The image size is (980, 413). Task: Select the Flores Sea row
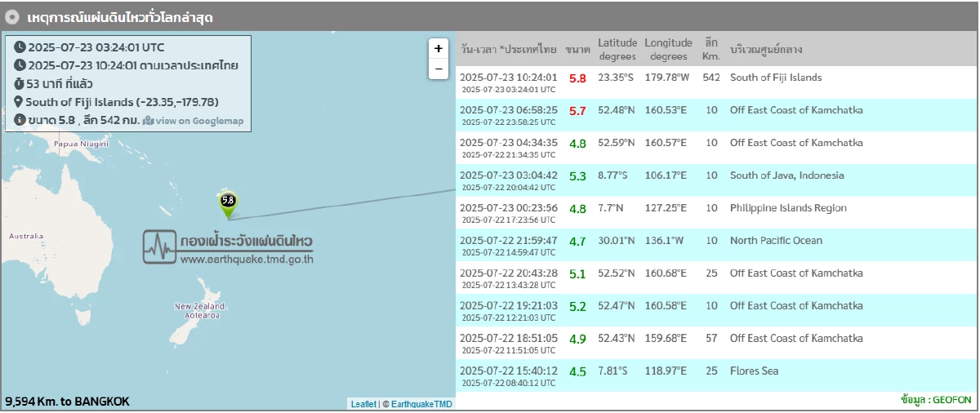point(715,376)
